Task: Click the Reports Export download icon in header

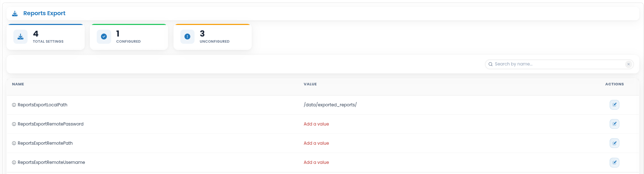Action: coord(15,13)
